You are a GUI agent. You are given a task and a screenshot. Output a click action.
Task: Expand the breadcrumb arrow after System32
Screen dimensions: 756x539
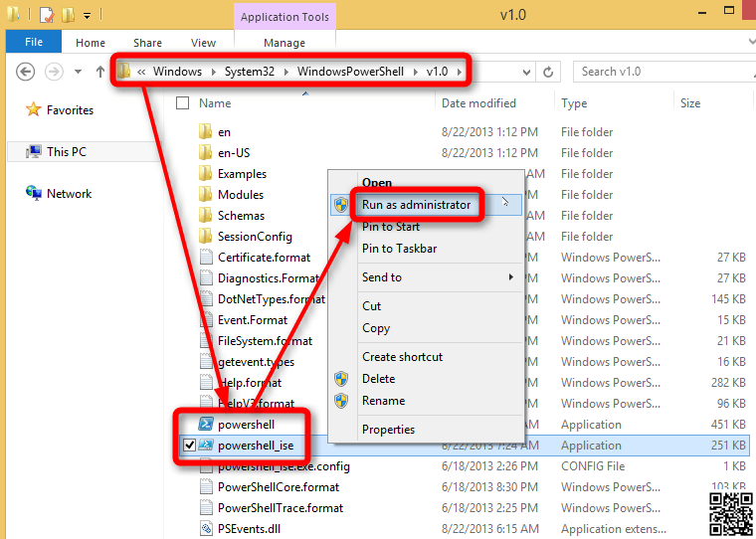pyautogui.click(x=285, y=72)
